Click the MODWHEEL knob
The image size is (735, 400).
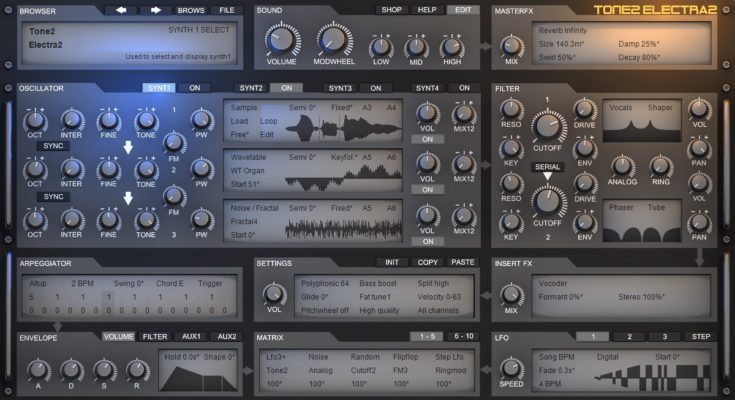(334, 42)
